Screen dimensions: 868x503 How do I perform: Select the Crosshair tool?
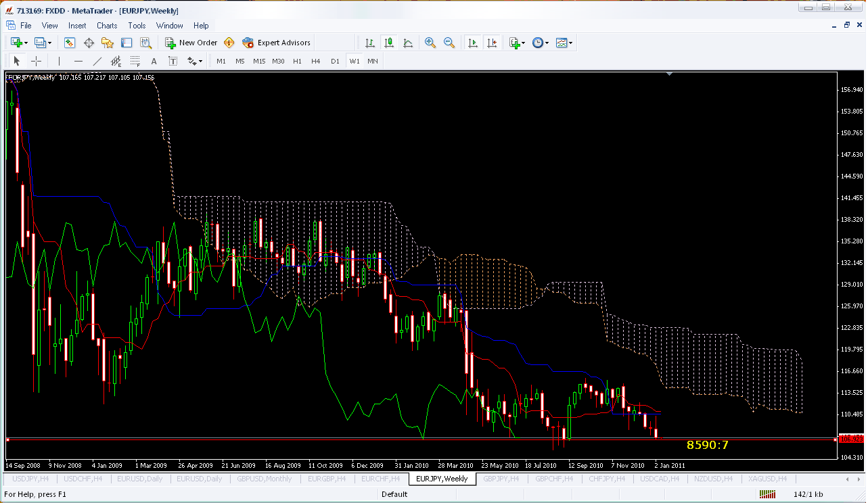[36, 61]
